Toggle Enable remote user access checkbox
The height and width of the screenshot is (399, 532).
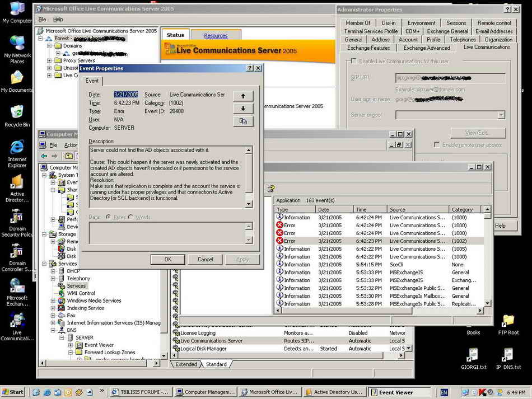437,145
